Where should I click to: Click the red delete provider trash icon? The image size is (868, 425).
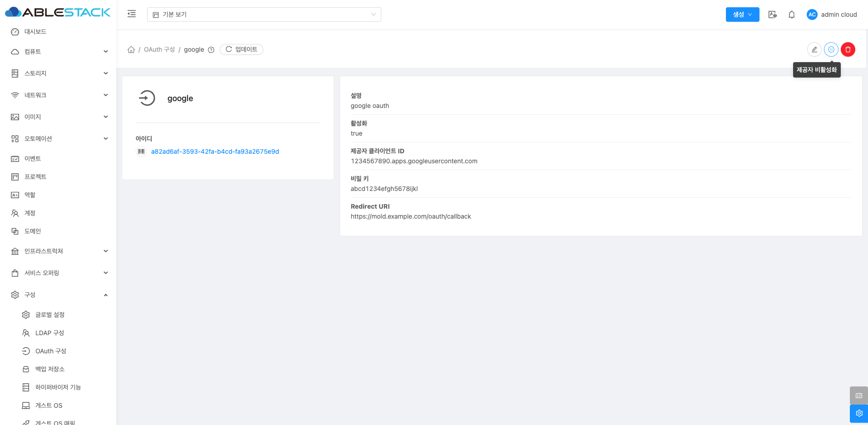tap(848, 49)
